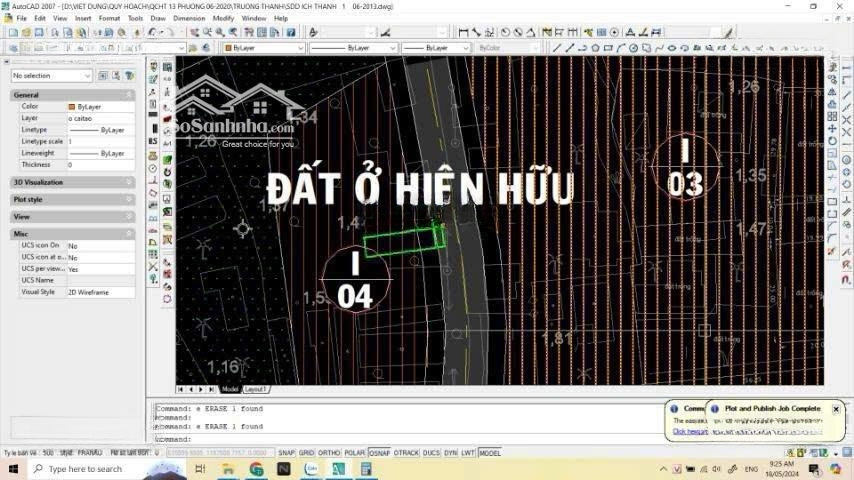Open the Dimension menu
Image resolution: width=854 pixels, height=480 pixels.
(189, 18)
